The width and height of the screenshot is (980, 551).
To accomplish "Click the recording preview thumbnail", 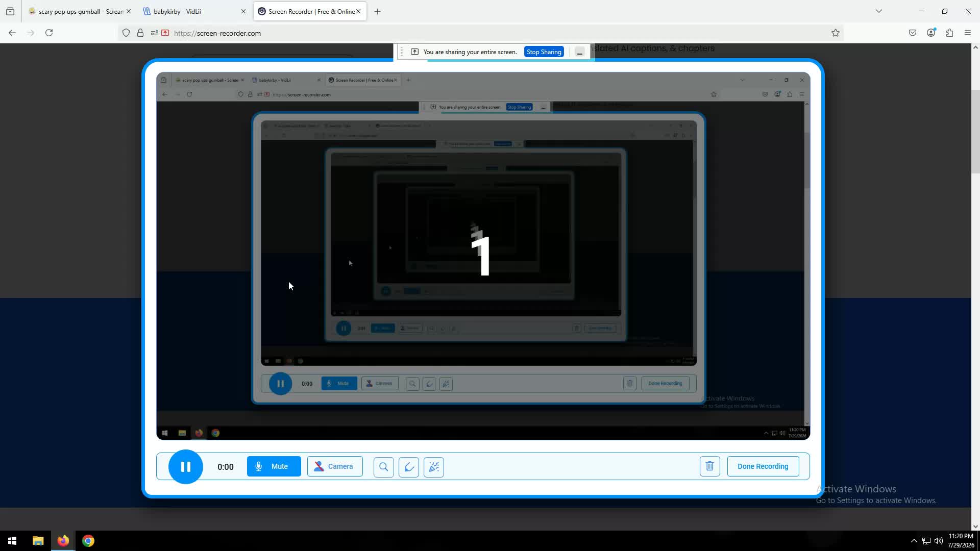I will coord(483,256).
